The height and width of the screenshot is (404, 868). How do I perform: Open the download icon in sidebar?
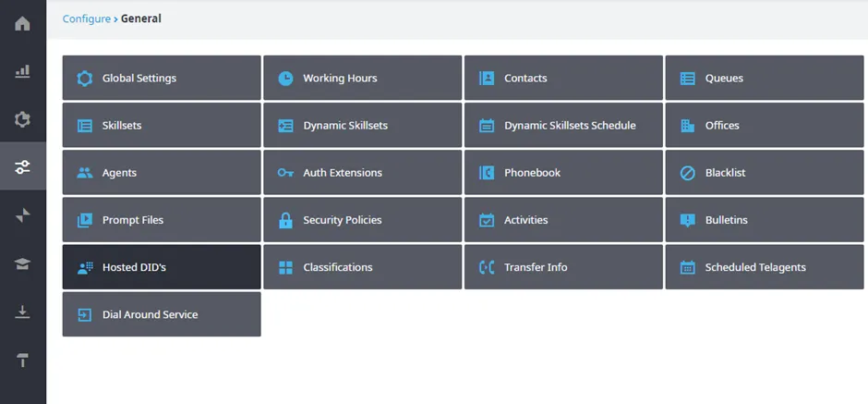pyautogui.click(x=22, y=312)
